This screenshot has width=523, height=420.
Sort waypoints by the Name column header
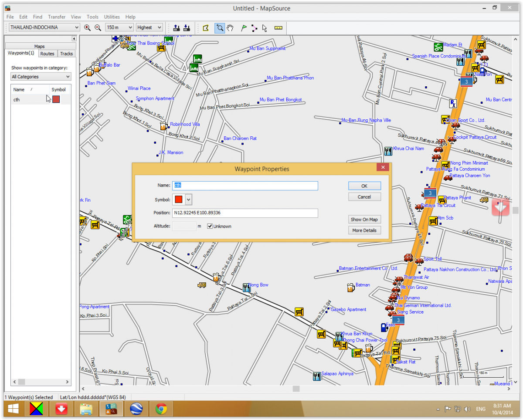point(31,90)
